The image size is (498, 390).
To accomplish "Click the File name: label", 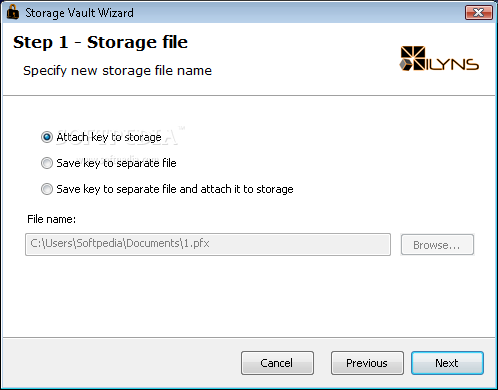I will click(x=51, y=219).
